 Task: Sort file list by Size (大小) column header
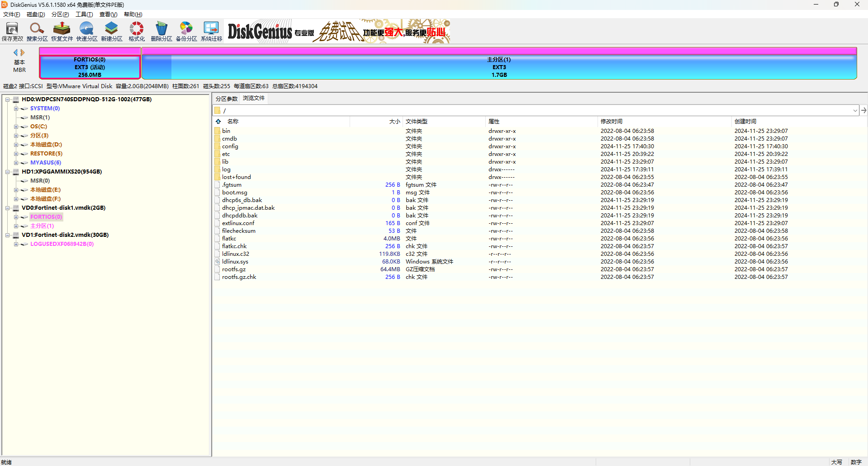(x=394, y=122)
